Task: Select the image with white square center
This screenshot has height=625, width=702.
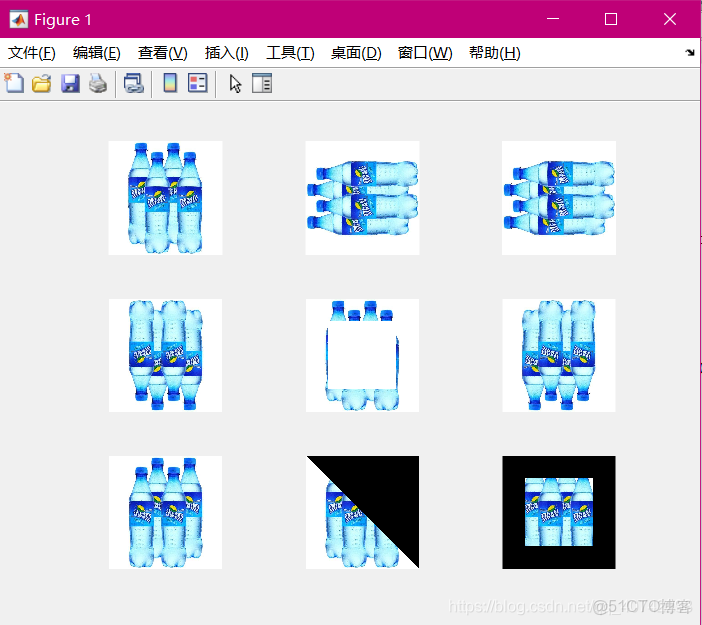Action: pos(362,355)
